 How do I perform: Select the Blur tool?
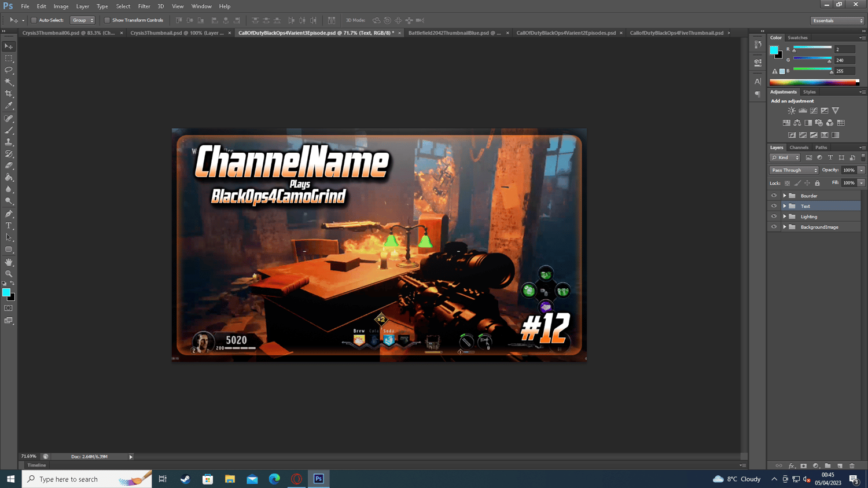tap(9, 190)
